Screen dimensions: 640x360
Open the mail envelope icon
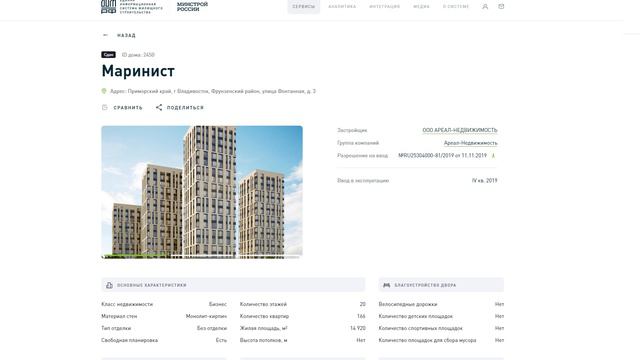point(501,7)
